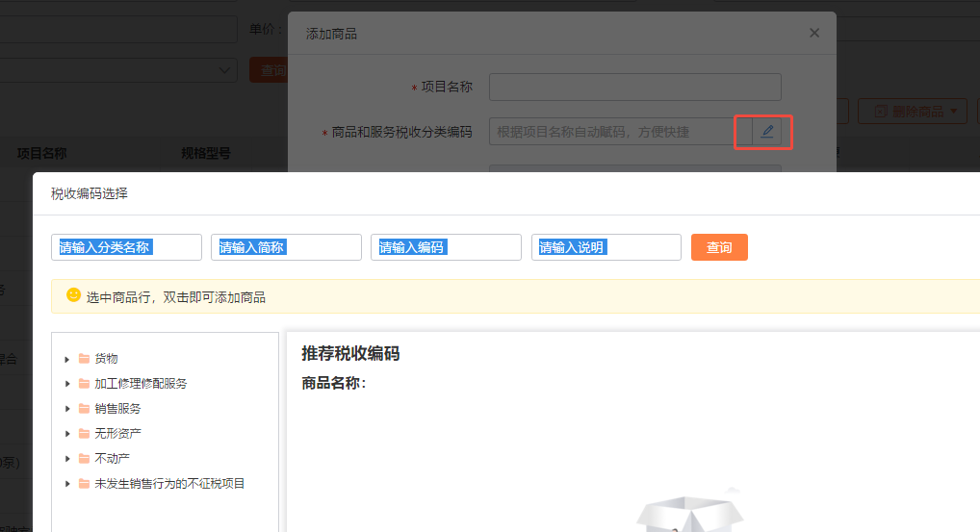980x532 pixels.
Task: Select 未发生销售行为的不征税项目 label
Action: [169, 483]
